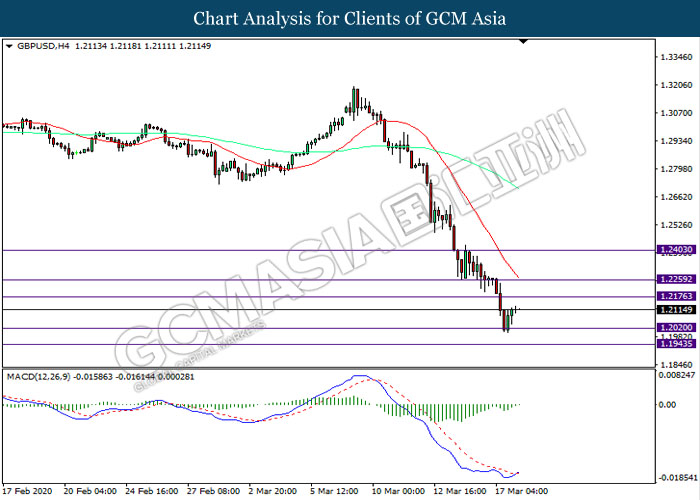Click the 1.29340 price scale value

coord(677,141)
